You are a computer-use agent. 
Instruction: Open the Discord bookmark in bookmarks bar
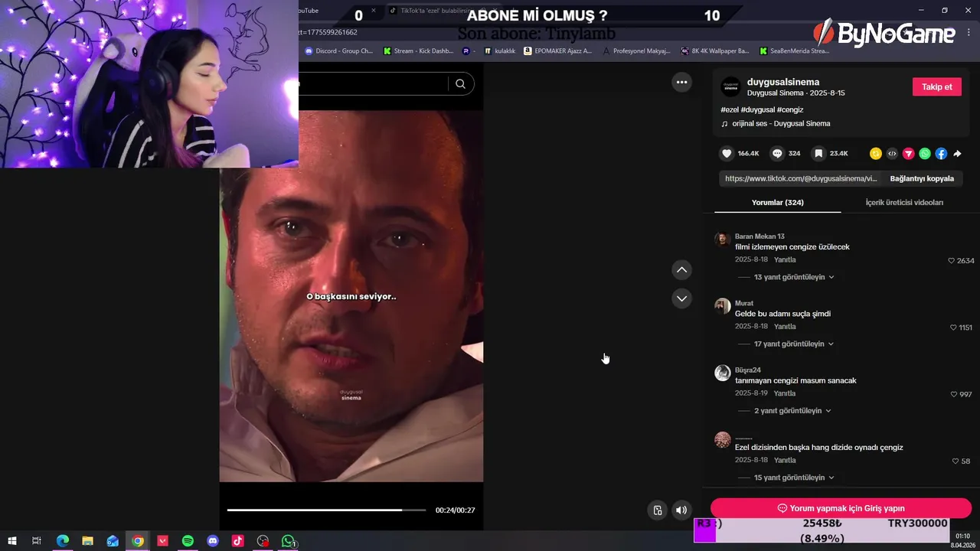pos(338,51)
